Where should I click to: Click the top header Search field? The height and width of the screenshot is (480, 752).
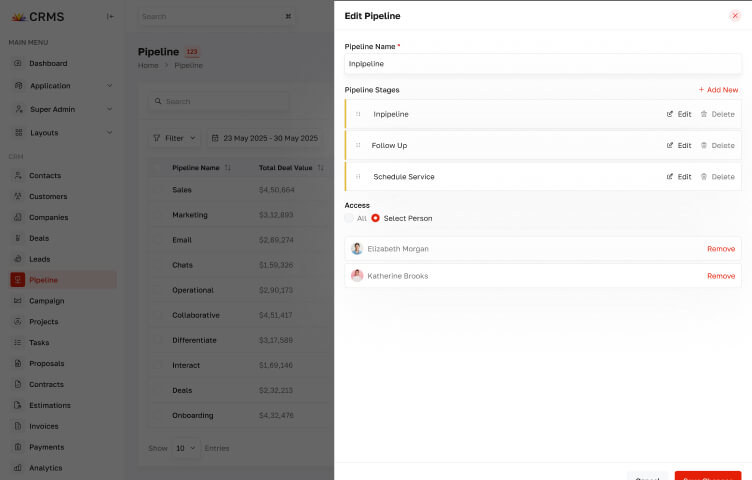click(x=216, y=16)
